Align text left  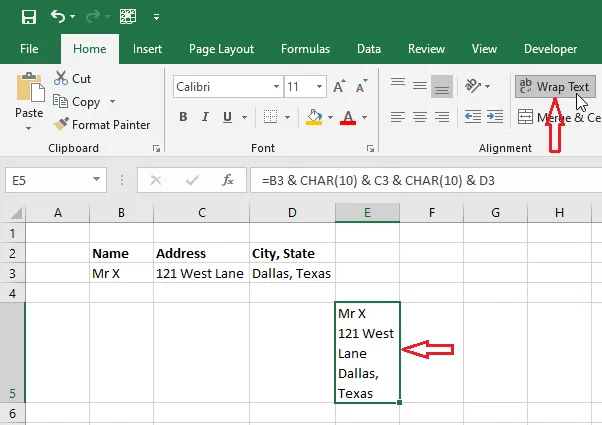(x=398, y=117)
